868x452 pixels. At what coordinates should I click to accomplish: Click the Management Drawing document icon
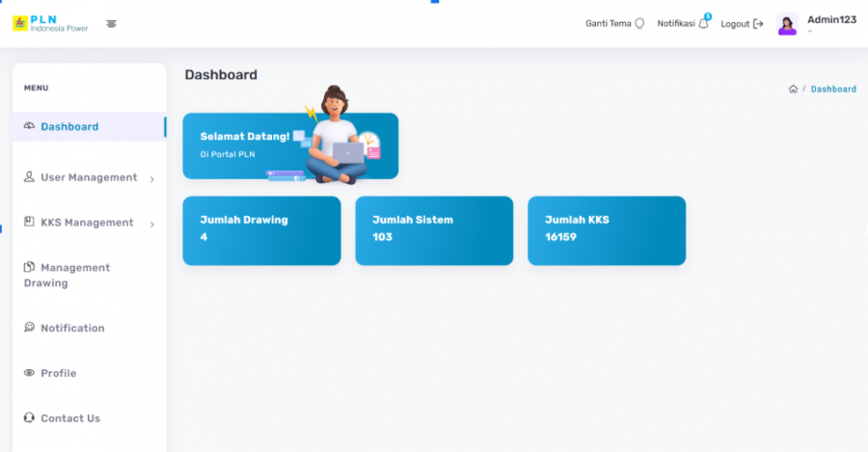(x=29, y=267)
